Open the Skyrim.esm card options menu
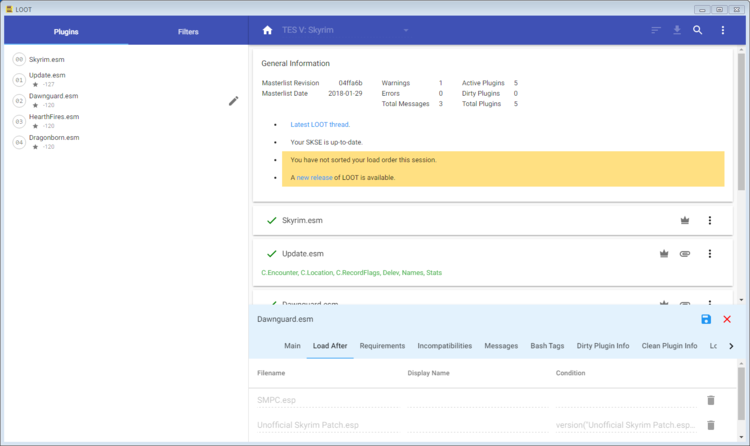Image resolution: width=750 pixels, height=446 pixels. tap(710, 220)
